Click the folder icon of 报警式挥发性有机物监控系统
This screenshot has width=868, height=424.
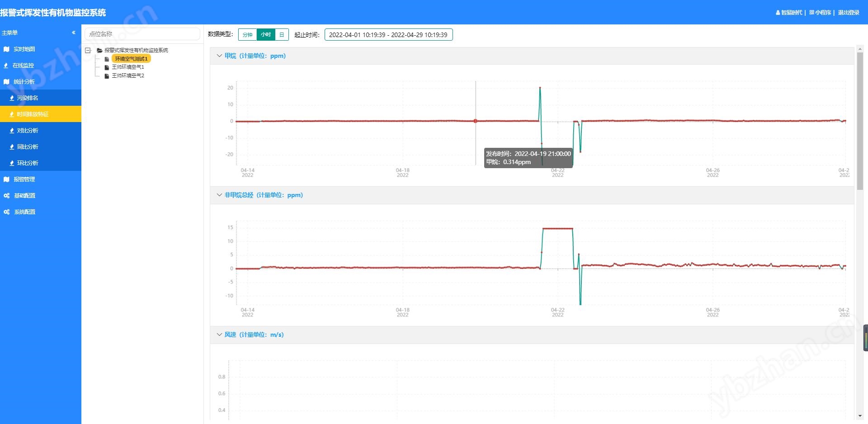pos(99,50)
